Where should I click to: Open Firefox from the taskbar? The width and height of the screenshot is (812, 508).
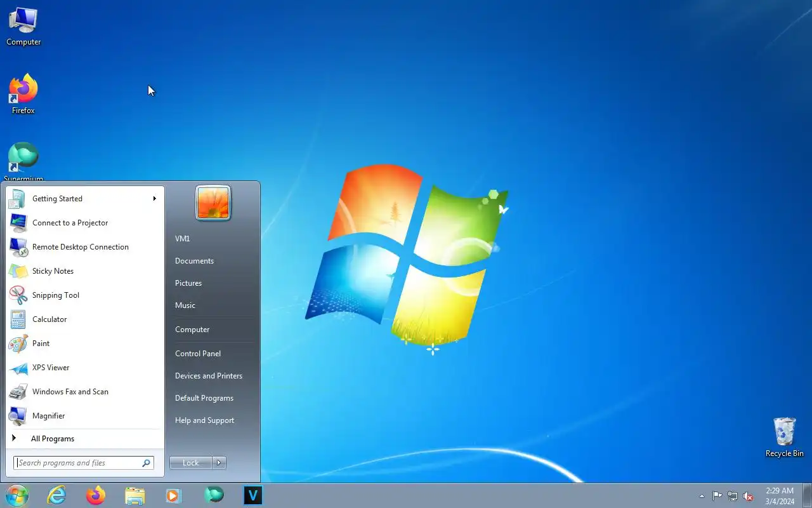[96, 495]
